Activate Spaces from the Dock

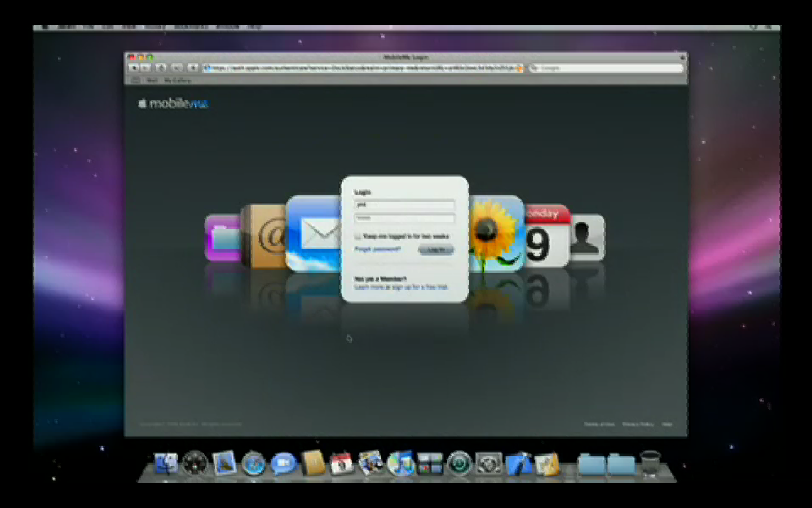430,464
